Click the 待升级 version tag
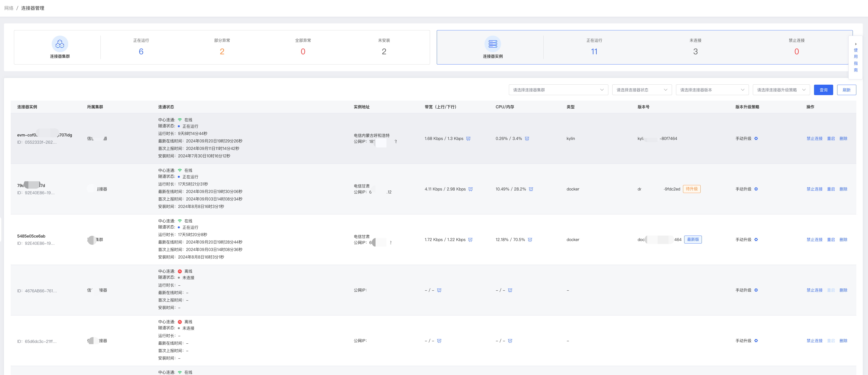This screenshot has height=375, width=868. point(691,189)
